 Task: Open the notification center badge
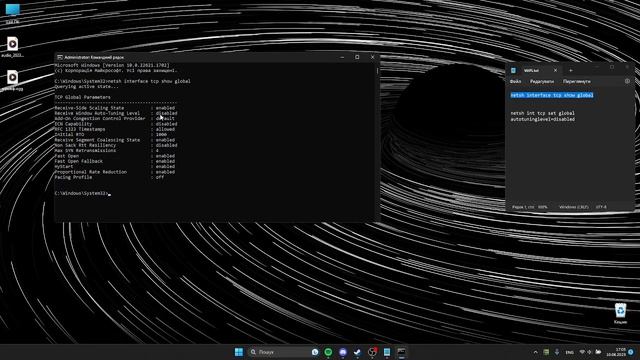(x=631, y=352)
